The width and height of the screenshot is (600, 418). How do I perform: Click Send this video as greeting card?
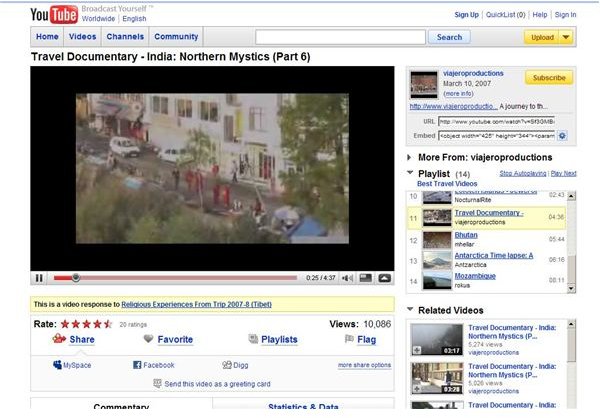click(x=217, y=384)
